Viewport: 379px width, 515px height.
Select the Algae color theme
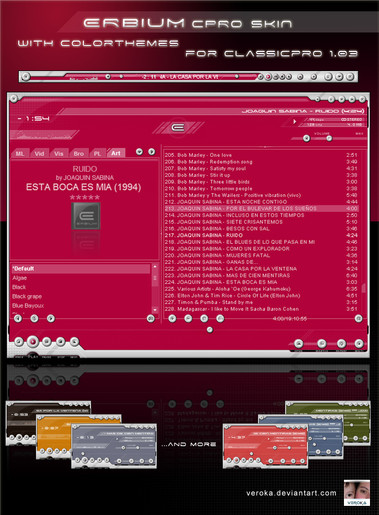click(x=20, y=278)
